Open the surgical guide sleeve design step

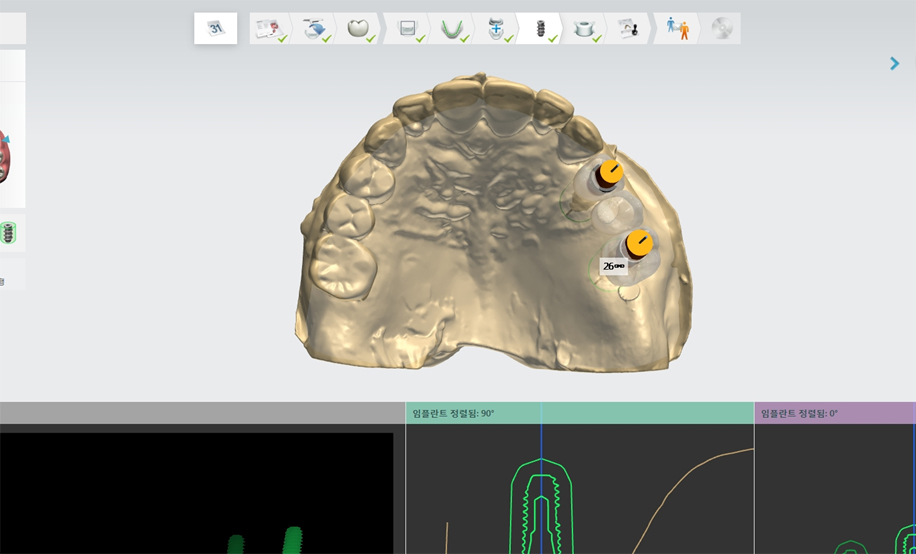584,29
